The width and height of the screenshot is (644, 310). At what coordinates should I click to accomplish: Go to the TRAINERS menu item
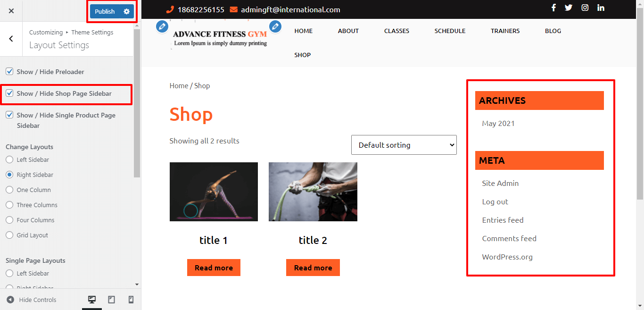point(505,31)
